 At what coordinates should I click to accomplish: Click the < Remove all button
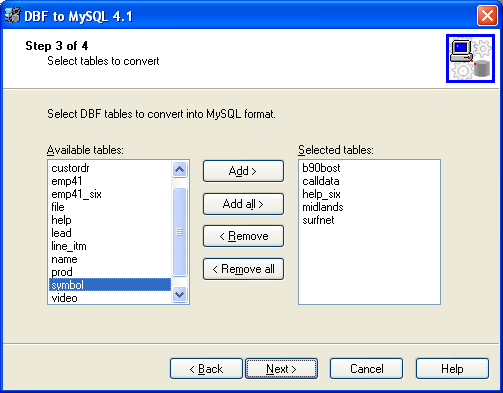[243, 269]
